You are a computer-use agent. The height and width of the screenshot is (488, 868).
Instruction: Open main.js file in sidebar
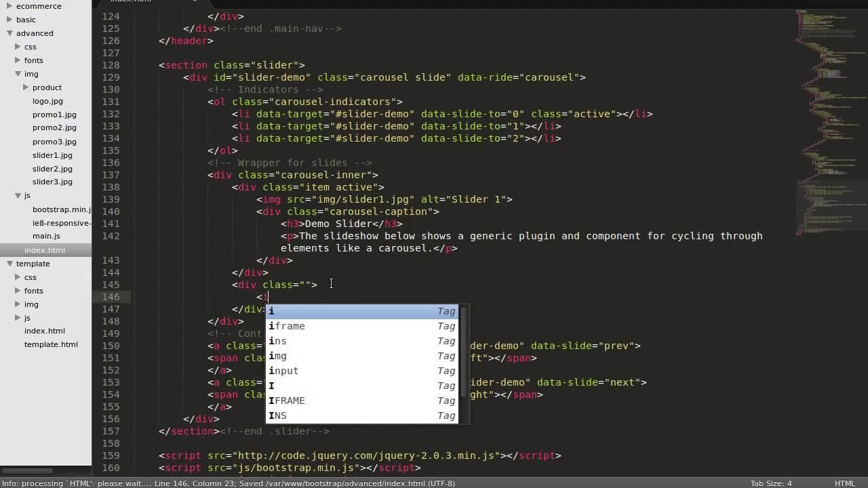[x=46, y=236]
